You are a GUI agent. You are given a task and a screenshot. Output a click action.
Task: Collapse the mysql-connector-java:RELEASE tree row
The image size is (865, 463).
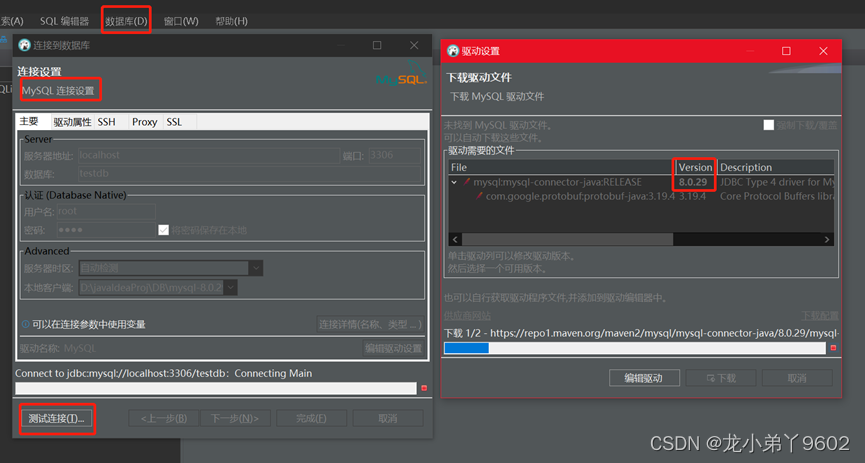454,182
